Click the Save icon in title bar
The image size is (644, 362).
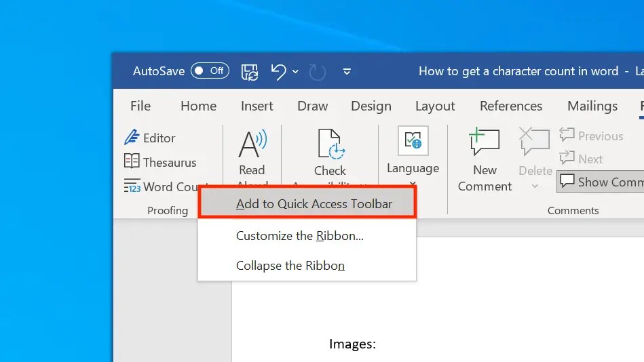pyautogui.click(x=249, y=72)
